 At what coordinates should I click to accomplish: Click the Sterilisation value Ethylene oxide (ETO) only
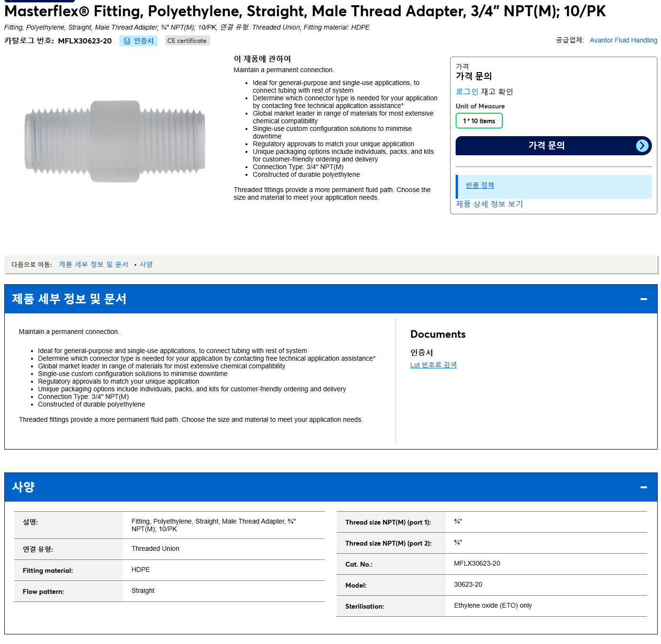[x=493, y=605]
